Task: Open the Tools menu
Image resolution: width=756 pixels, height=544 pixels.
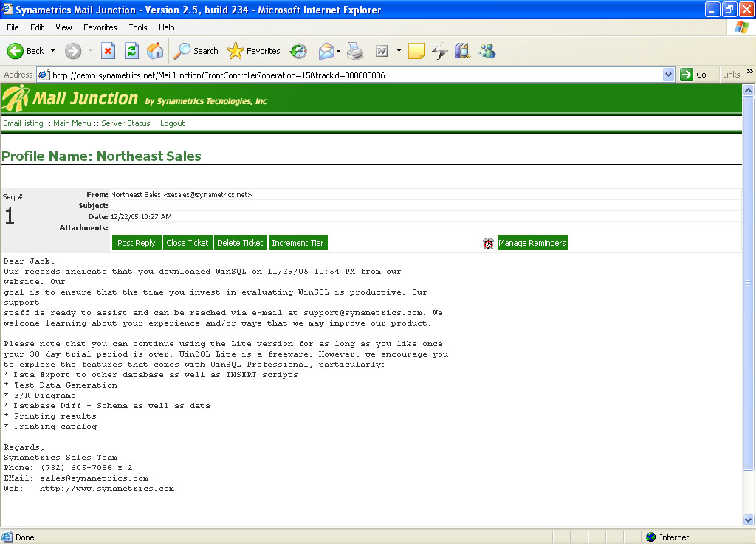Action: (x=138, y=27)
